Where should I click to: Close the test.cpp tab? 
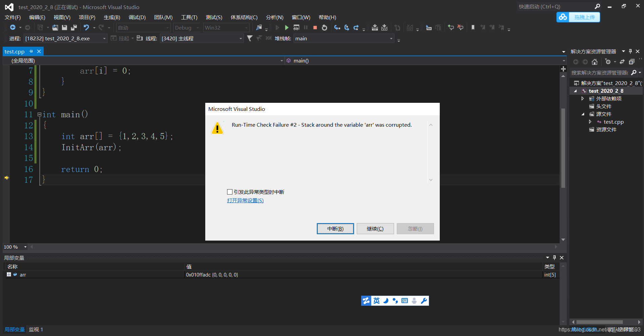(x=39, y=51)
